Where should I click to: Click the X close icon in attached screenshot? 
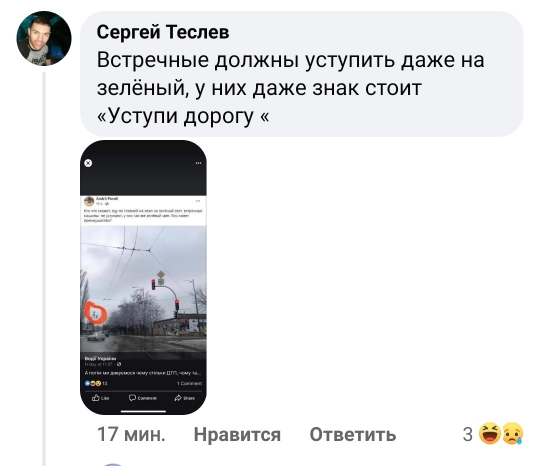pos(88,163)
